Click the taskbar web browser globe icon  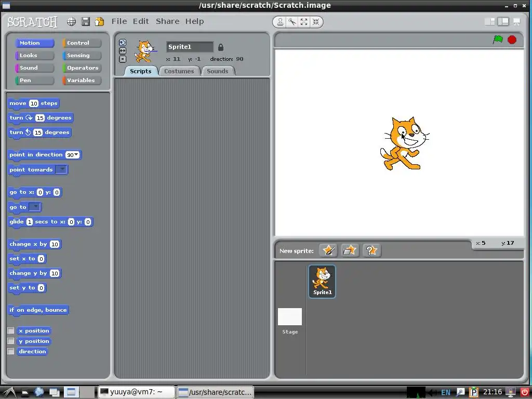pyautogui.click(x=39, y=392)
